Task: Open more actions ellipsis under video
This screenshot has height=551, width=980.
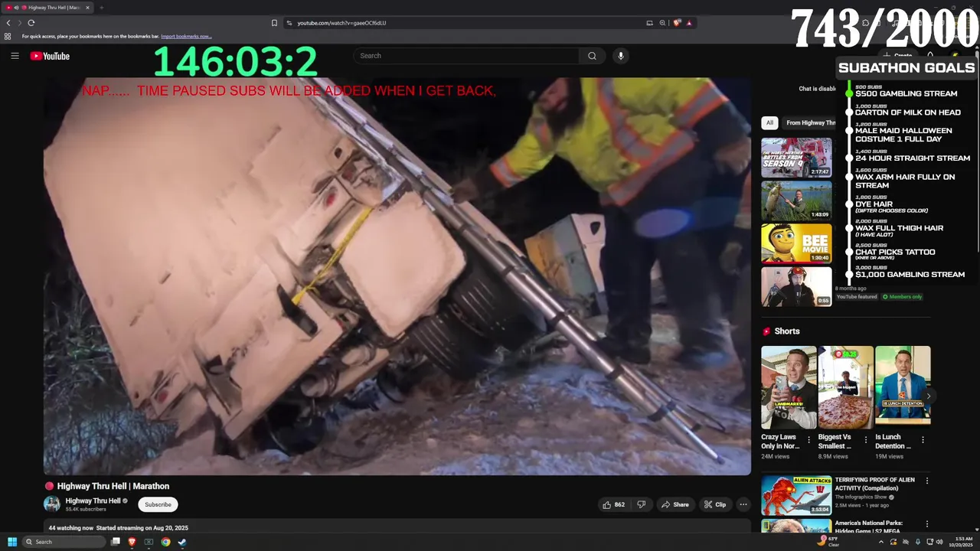Action: [x=743, y=504]
